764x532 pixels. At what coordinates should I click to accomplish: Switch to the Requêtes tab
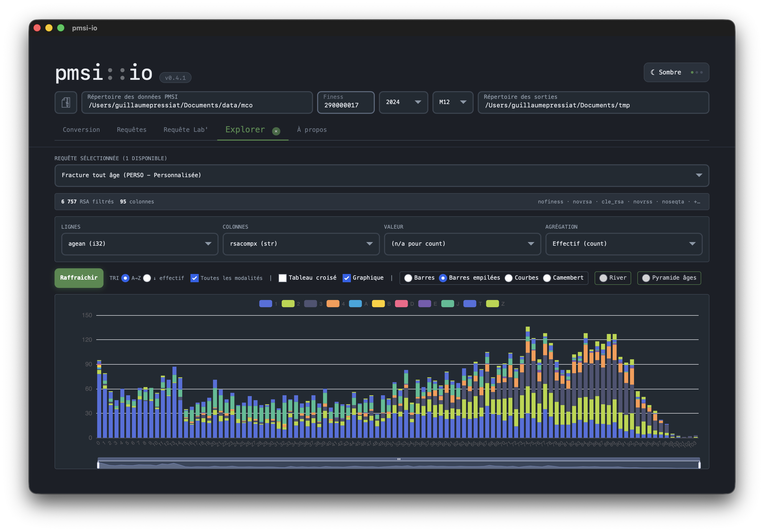pos(132,130)
